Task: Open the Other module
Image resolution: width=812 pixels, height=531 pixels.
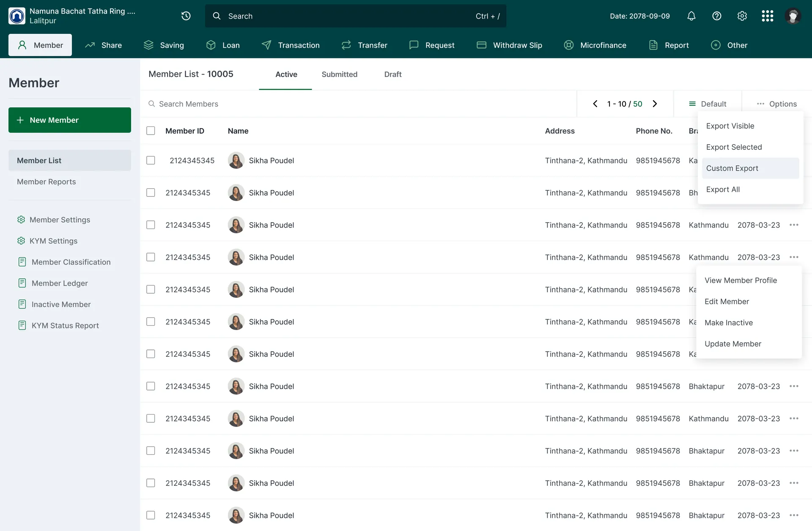Action: point(729,45)
